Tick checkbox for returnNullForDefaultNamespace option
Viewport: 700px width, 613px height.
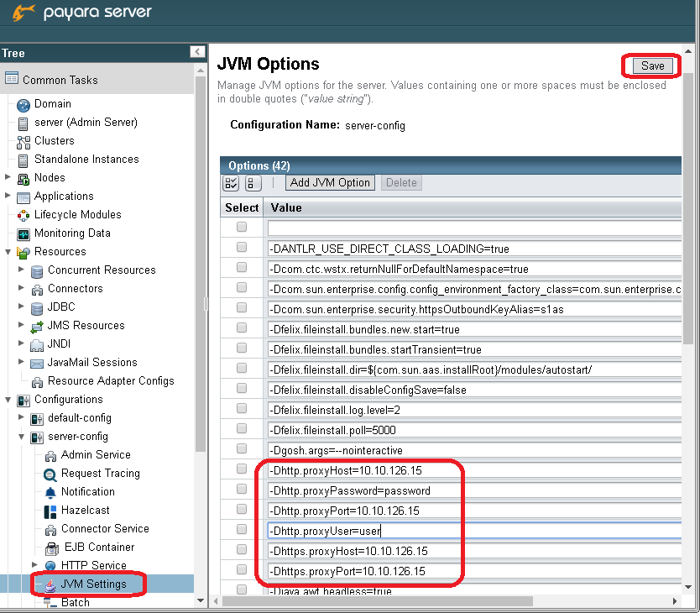pos(242,267)
